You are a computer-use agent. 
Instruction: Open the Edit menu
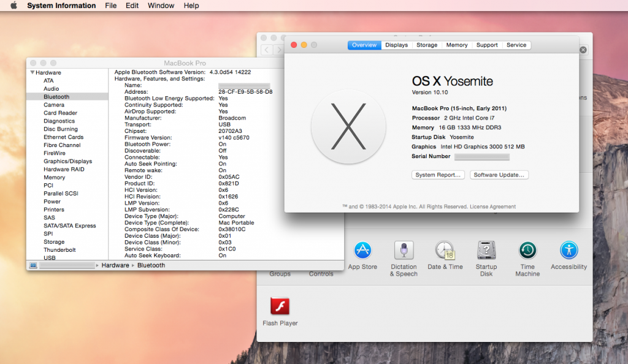tap(132, 6)
